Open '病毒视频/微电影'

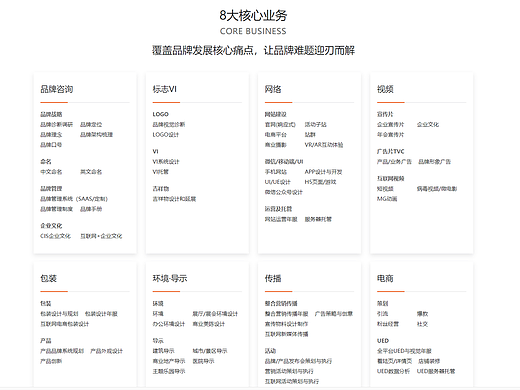pyautogui.click(x=437, y=189)
